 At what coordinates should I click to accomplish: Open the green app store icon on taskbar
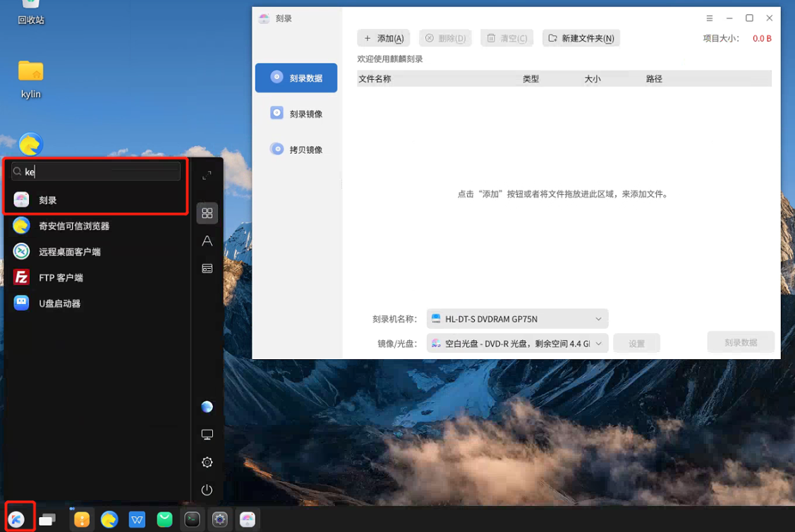tap(164, 519)
